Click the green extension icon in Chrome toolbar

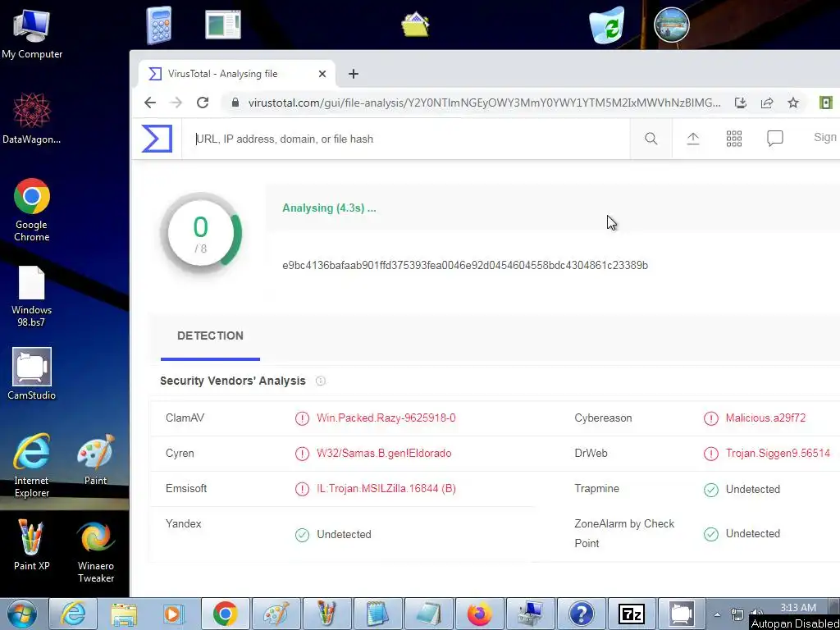pyautogui.click(x=825, y=103)
